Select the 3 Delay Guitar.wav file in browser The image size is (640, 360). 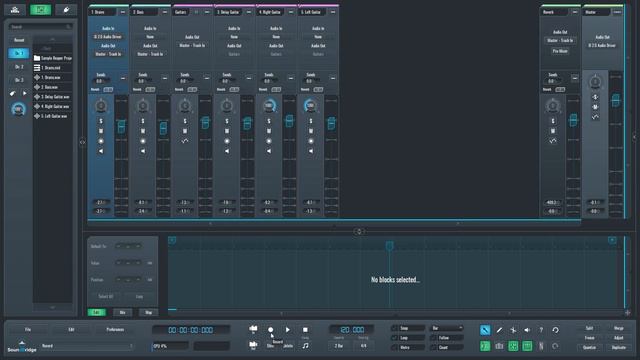click(x=52, y=97)
